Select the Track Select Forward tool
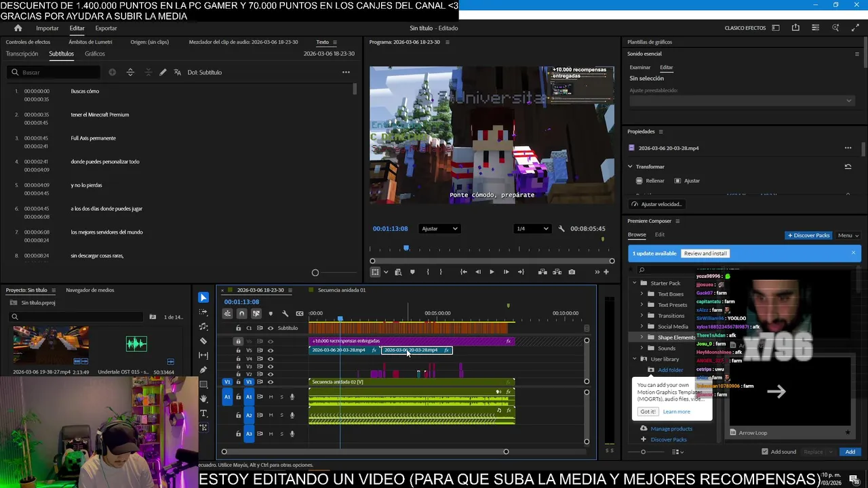Image resolution: width=868 pixels, height=488 pixels. click(x=203, y=312)
